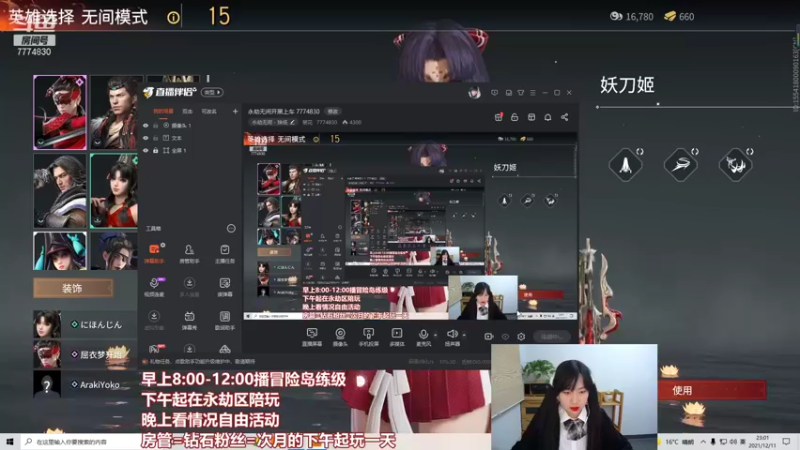Switch to the third scene tab in 直播伴侣
This screenshot has height=450, width=800.
pos(209,111)
